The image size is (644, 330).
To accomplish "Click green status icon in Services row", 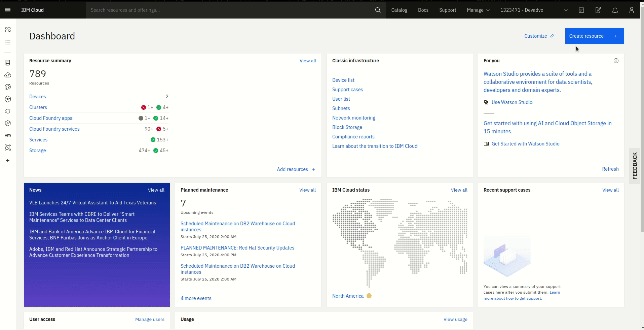I will click(153, 140).
